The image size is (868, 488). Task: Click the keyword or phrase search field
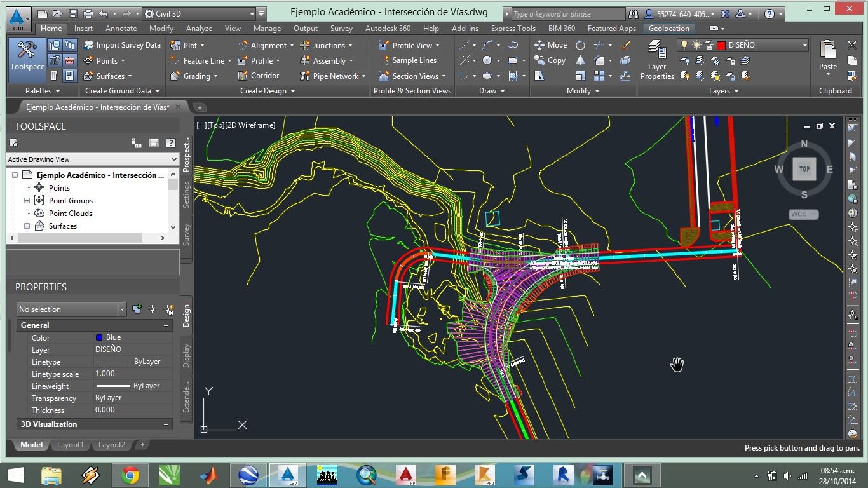point(568,13)
